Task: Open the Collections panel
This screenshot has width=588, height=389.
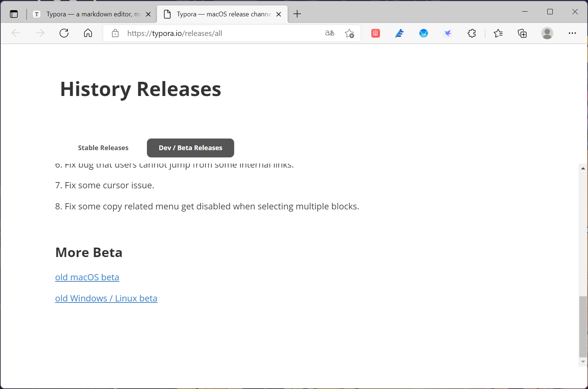Action: [x=522, y=33]
